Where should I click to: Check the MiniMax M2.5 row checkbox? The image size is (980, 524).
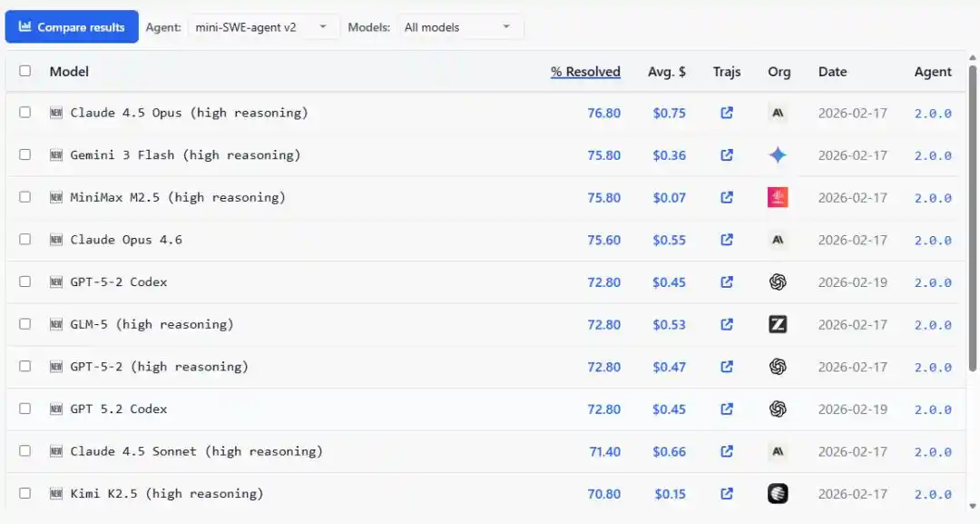[x=25, y=197]
